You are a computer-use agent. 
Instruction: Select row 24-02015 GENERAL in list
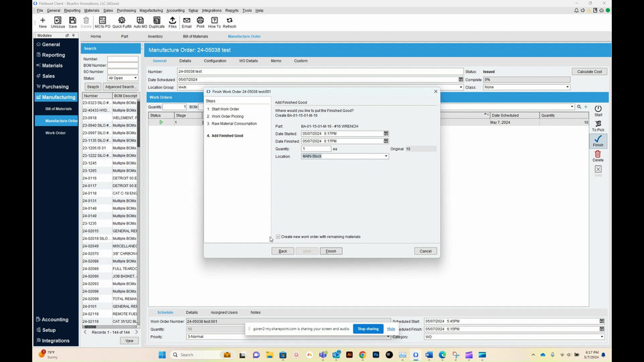tap(109, 231)
